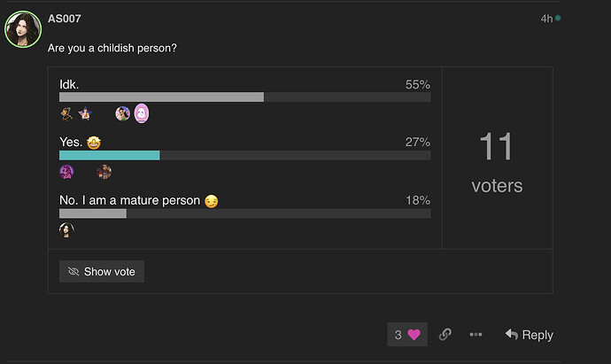The image size is (611, 364).
Task: Select the pink ghost voter avatar
Action: tap(142, 113)
